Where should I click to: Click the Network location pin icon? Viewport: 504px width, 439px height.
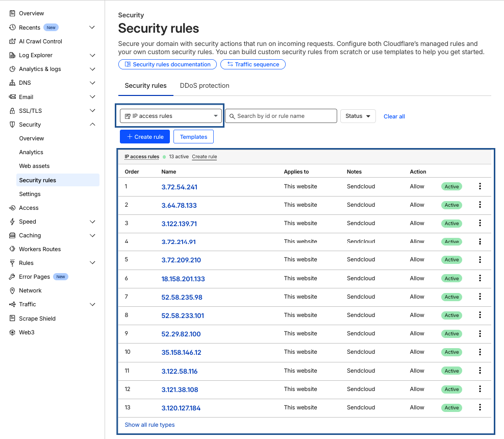click(12, 290)
